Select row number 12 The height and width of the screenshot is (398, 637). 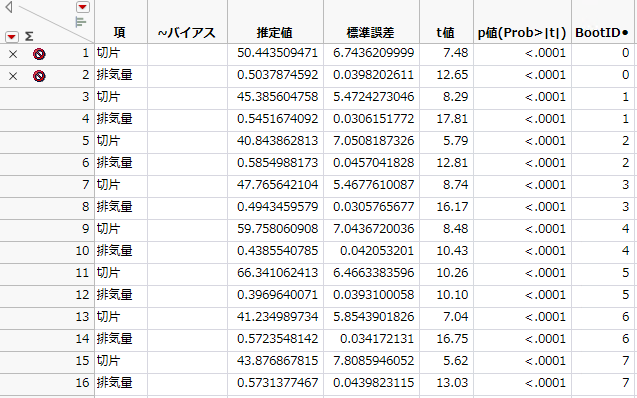pyautogui.click(x=82, y=294)
